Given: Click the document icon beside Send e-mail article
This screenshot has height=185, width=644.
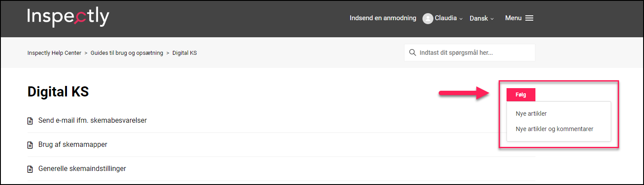Looking at the screenshot, I should pyautogui.click(x=30, y=121).
